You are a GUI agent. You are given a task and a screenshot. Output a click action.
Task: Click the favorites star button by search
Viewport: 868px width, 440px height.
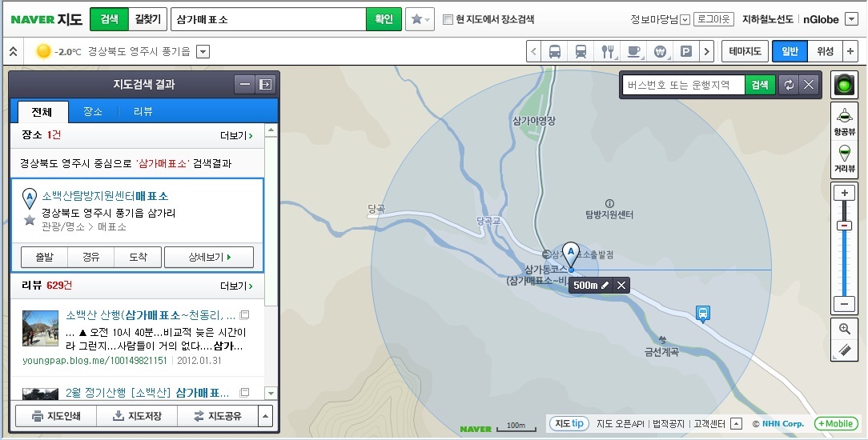(420, 19)
